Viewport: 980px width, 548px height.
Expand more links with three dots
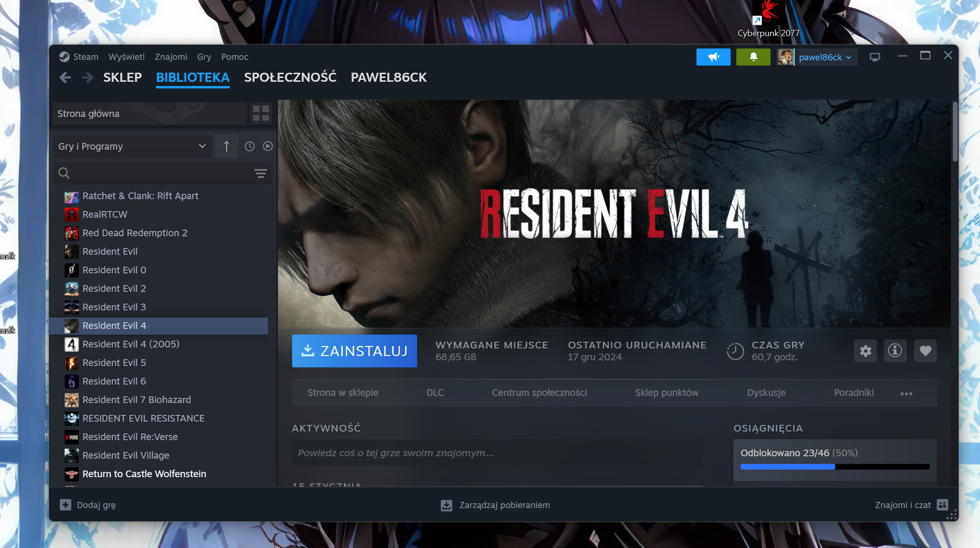(906, 393)
